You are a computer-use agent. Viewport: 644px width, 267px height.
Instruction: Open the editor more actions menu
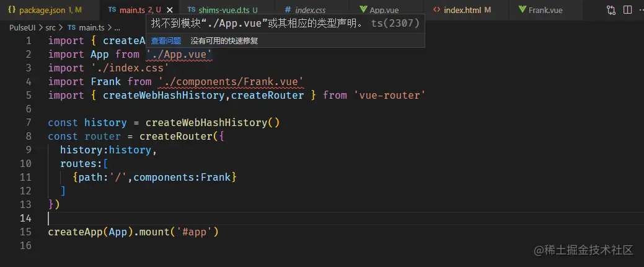(x=641, y=10)
